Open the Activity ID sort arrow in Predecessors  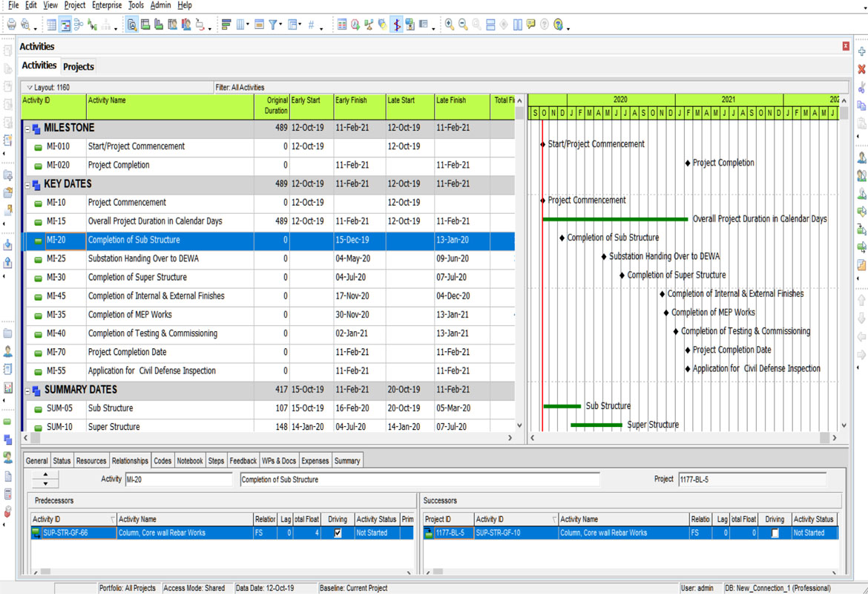(112, 520)
